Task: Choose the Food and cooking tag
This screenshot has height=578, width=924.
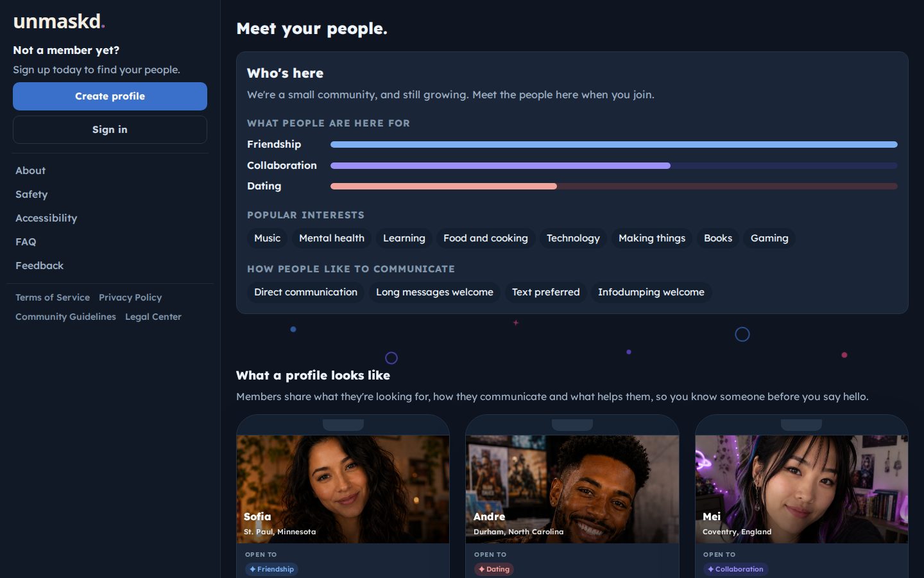Action: [486, 238]
